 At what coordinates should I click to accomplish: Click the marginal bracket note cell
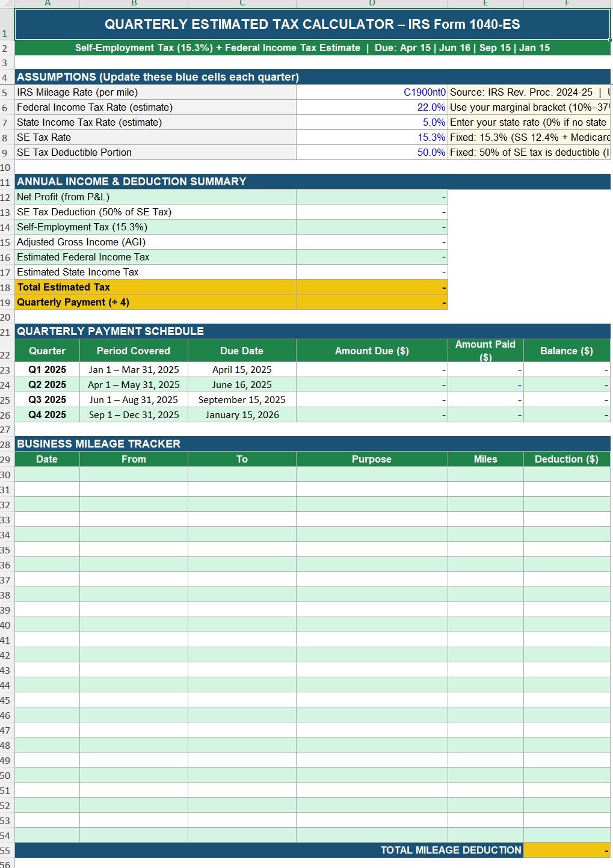click(x=529, y=107)
